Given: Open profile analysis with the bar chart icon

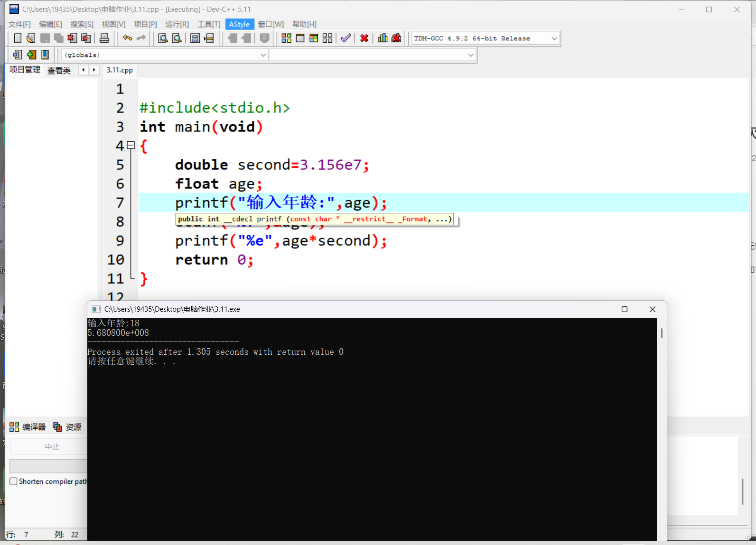Looking at the screenshot, I should click(x=383, y=38).
